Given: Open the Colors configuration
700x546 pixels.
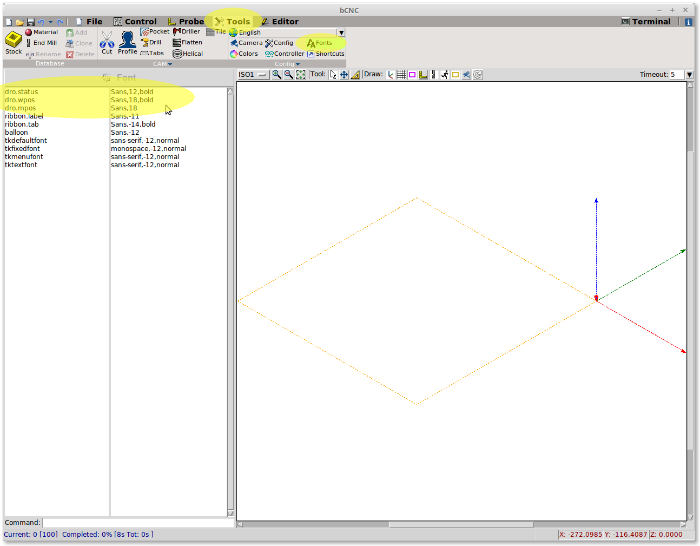Looking at the screenshot, I should pos(244,54).
